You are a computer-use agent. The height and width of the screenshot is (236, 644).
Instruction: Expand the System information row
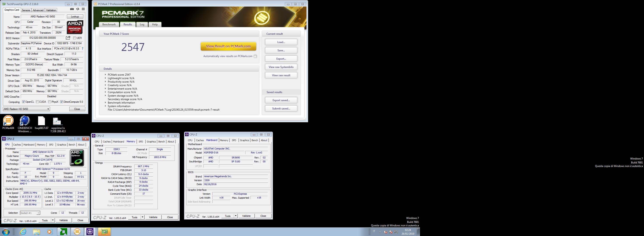click(105, 106)
